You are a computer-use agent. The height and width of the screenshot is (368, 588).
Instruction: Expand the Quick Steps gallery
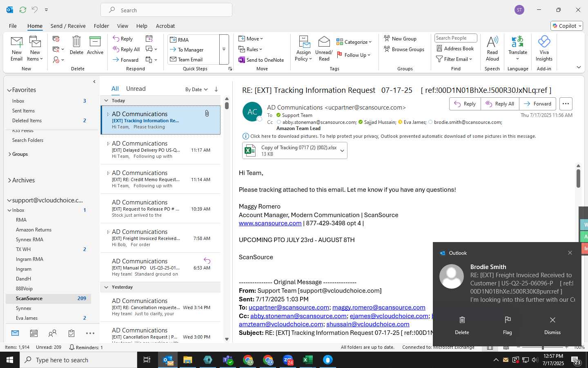[224, 49]
